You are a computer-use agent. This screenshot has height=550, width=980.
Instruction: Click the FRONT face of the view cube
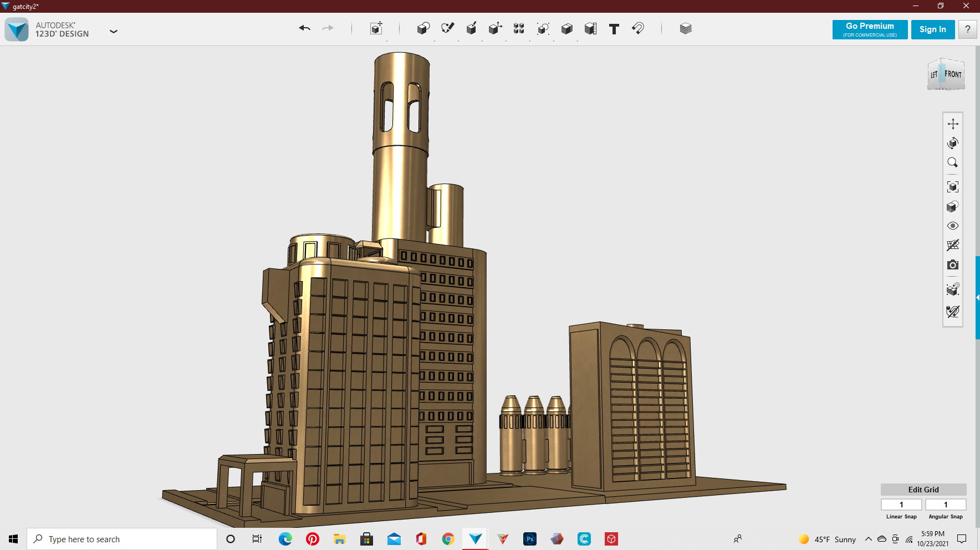point(953,75)
